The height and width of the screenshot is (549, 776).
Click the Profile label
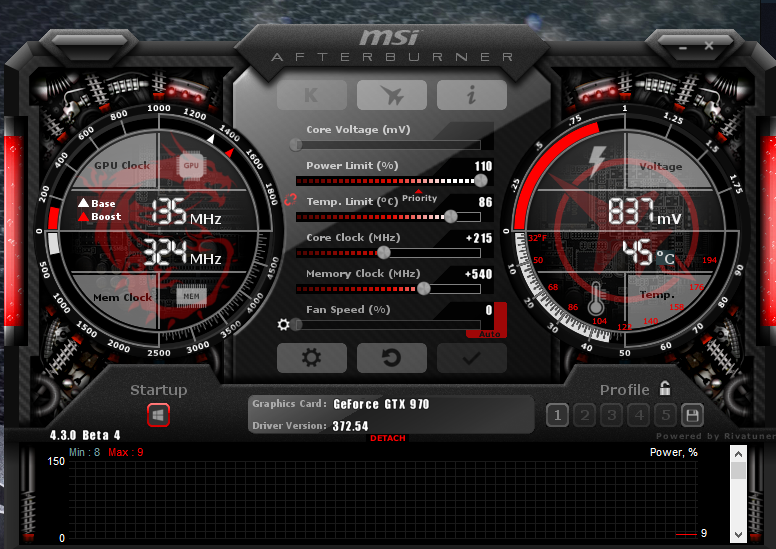[x=625, y=390]
